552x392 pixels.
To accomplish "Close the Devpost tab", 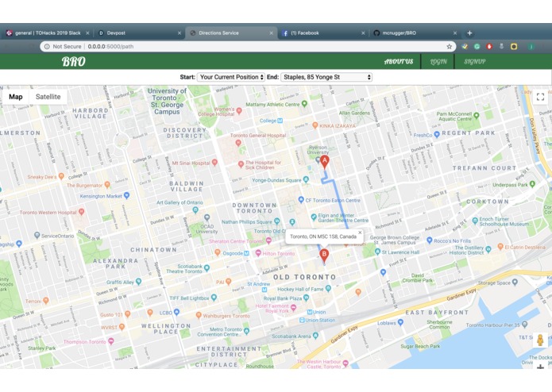I will (x=179, y=33).
